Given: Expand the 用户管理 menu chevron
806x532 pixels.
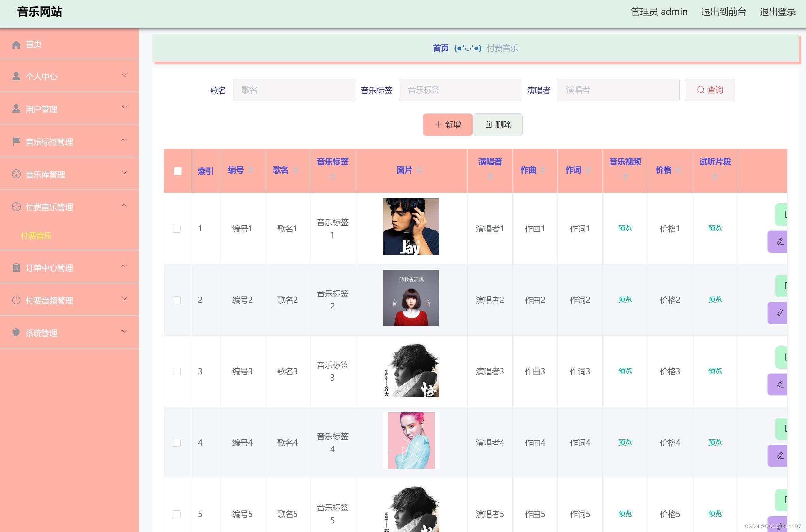Looking at the screenshot, I should pos(124,108).
